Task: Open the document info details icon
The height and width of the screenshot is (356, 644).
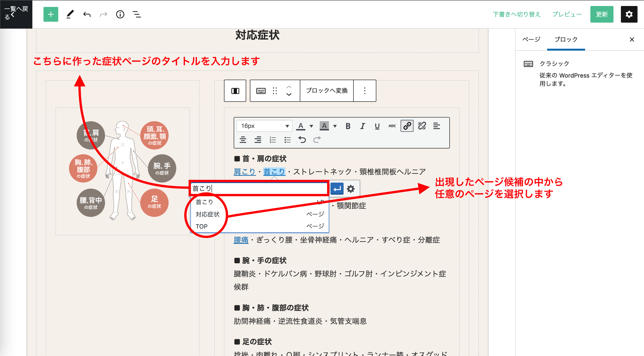Action: [x=120, y=15]
